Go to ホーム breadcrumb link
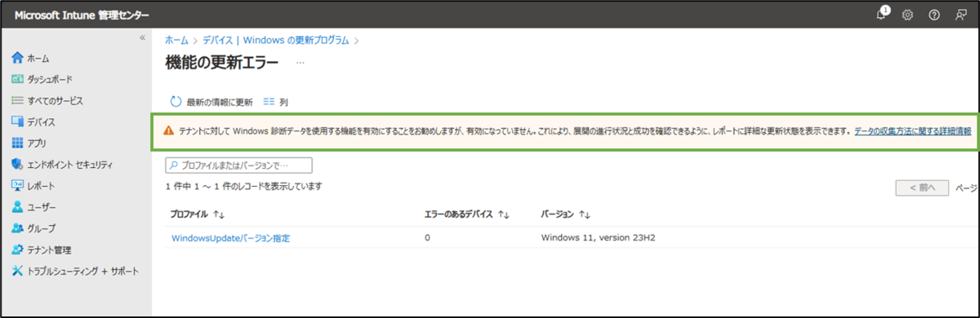Screen dimensions: 980x318 click(x=176, y=39)
